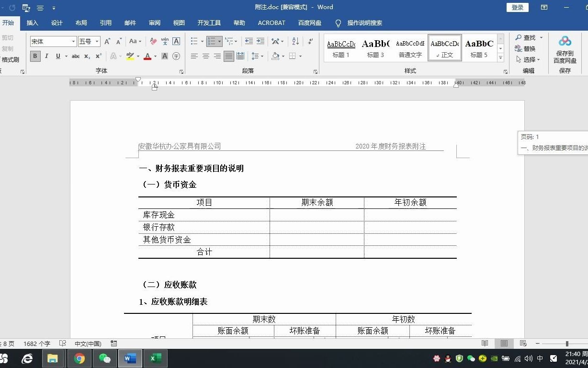588x368 pixels.
Task: Switch to the 插入 ribbon tab
Action: pyautogui.click(x=32, y=23)
